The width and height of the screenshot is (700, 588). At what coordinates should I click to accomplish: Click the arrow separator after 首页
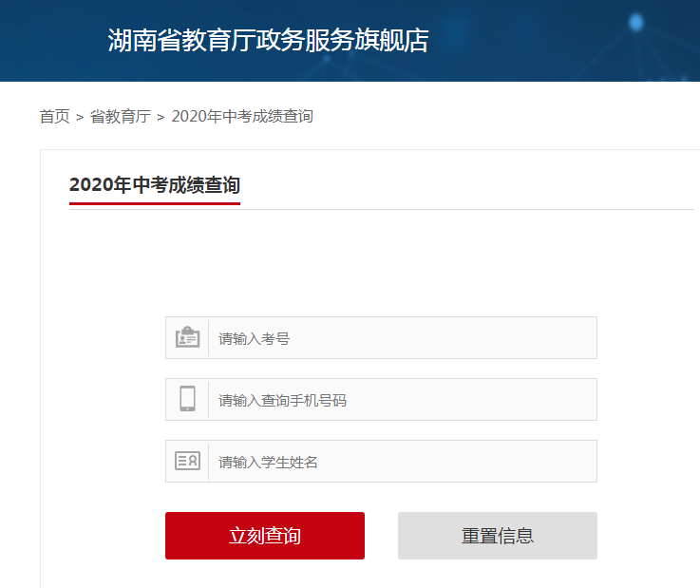pos(80,117)
